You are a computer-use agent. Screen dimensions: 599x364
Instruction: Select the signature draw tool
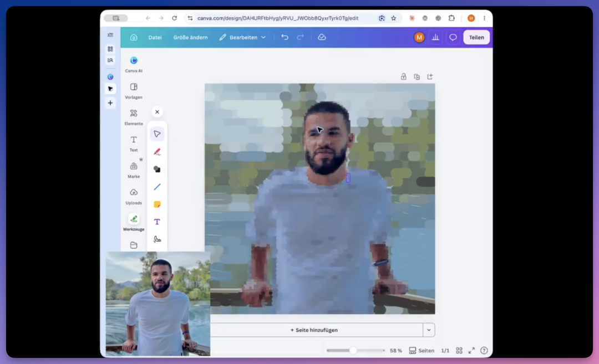coord(157,239)
